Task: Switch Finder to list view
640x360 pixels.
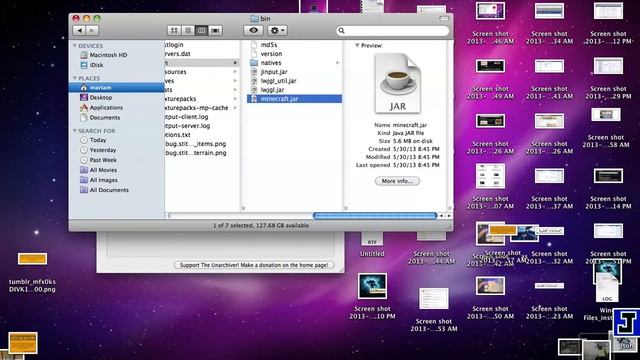Action: (188, 30)
